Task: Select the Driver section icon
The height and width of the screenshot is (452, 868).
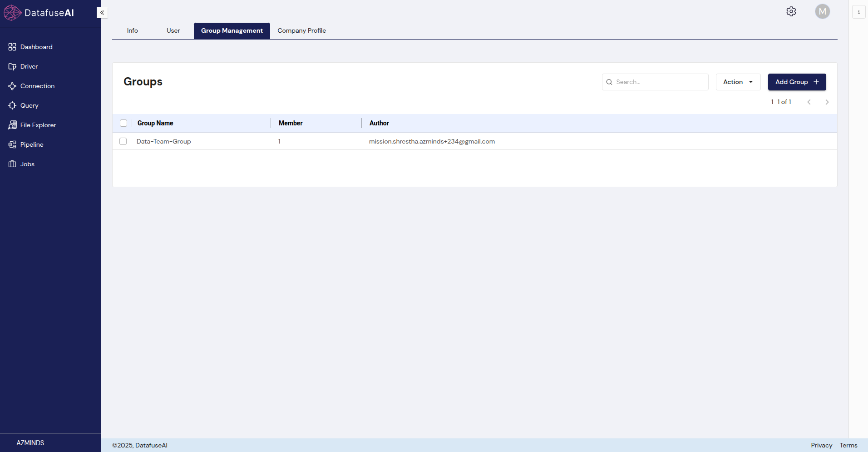Action: 12,66
